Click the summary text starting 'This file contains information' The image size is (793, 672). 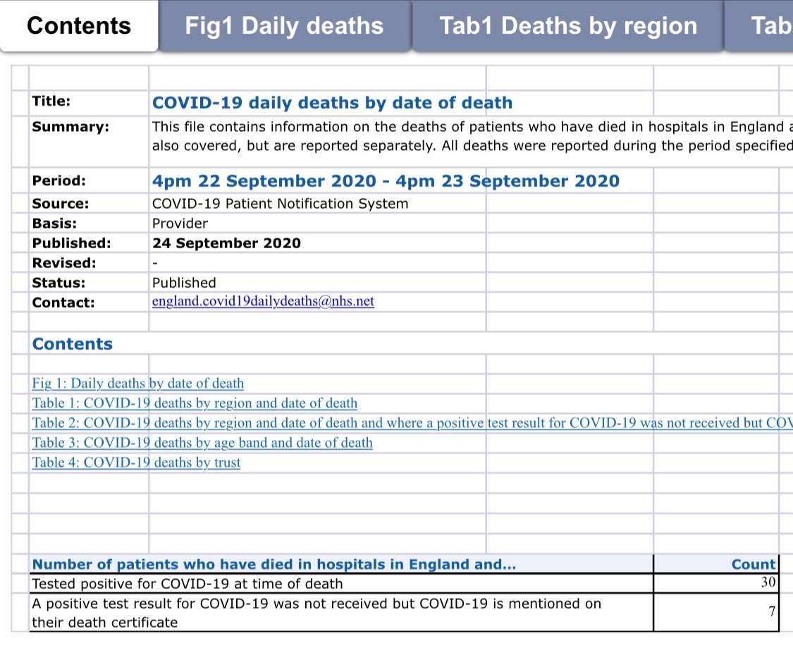point(471,136)
